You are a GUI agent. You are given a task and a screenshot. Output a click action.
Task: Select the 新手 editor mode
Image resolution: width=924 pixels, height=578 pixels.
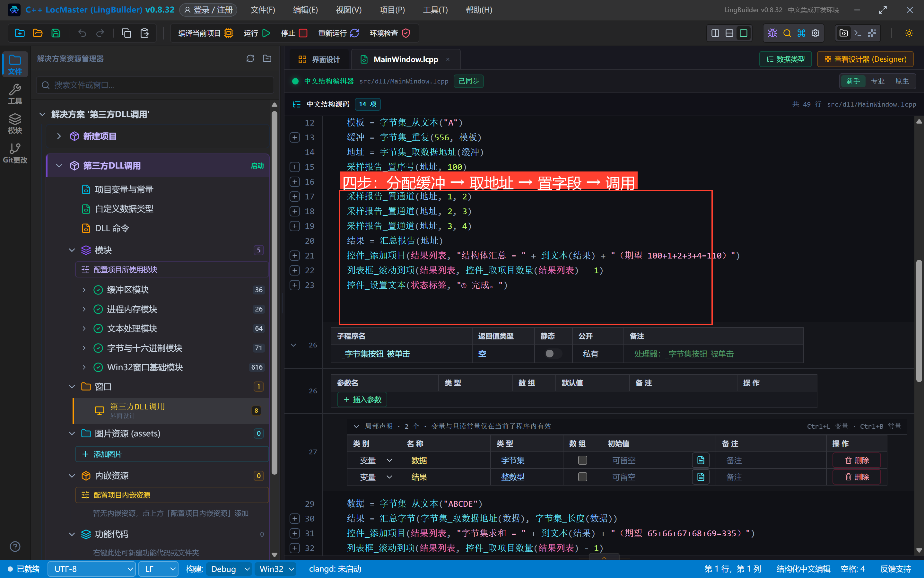(x=853, y=81)
